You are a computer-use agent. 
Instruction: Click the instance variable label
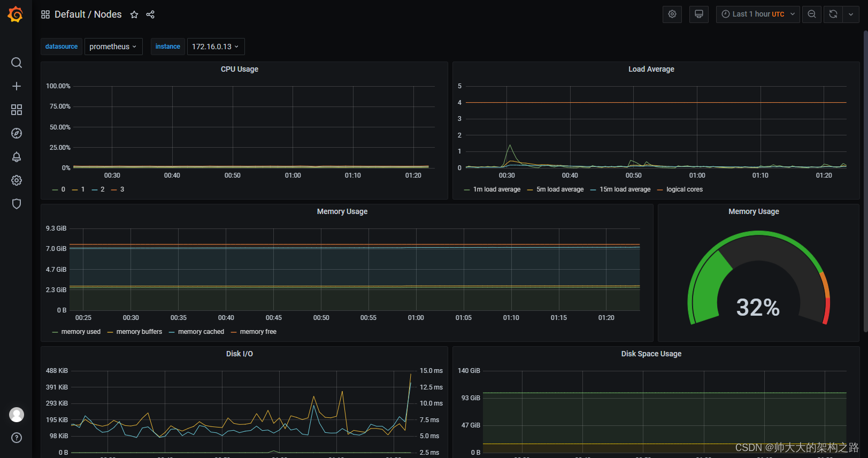(167, 47)
